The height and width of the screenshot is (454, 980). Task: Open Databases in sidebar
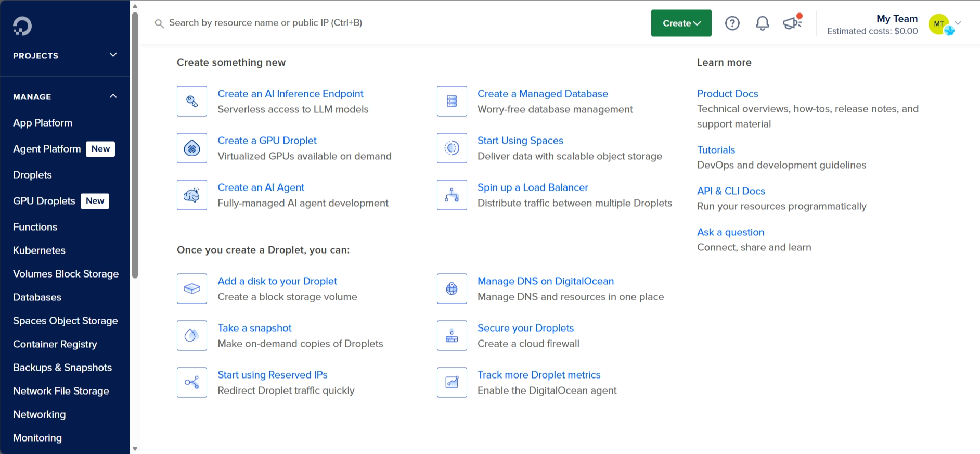coord(37,297)
